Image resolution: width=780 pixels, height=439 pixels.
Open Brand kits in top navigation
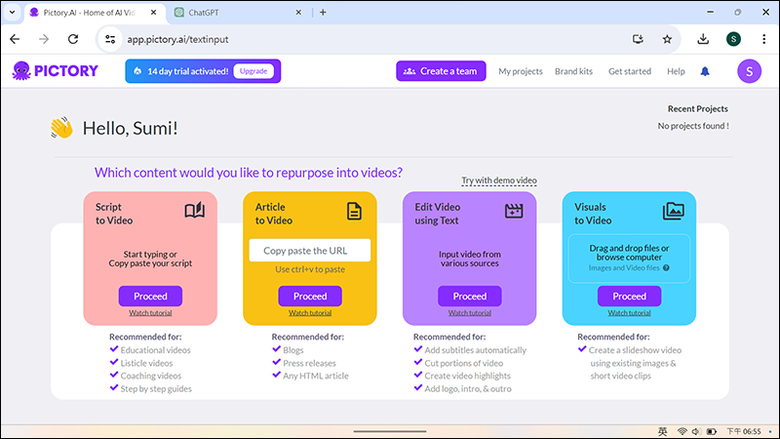[x=574, y=71]
